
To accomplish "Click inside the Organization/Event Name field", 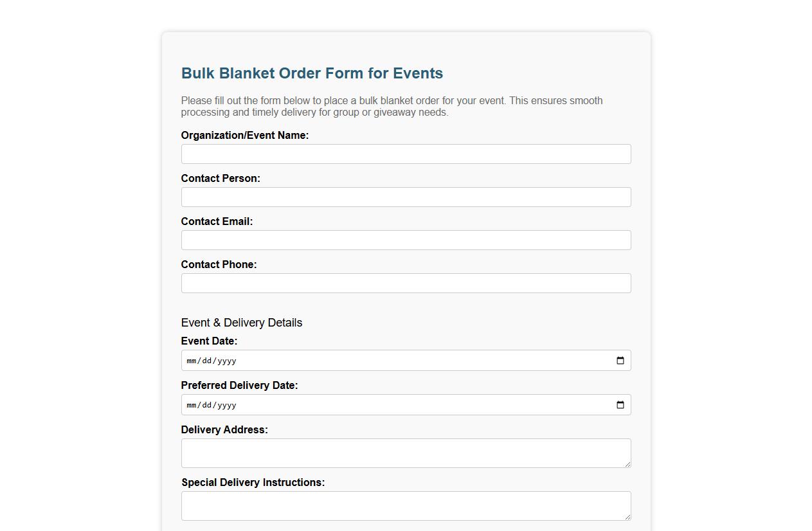I will point(406,154).
